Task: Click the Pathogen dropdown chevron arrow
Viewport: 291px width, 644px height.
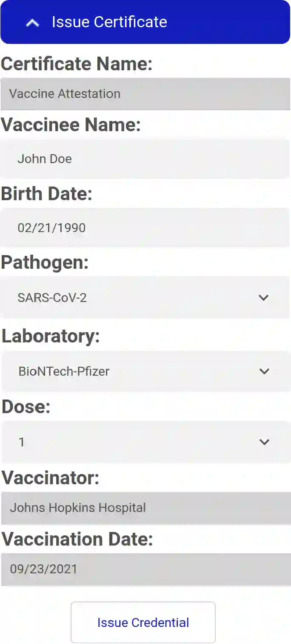Action: (x=264, y=297)
